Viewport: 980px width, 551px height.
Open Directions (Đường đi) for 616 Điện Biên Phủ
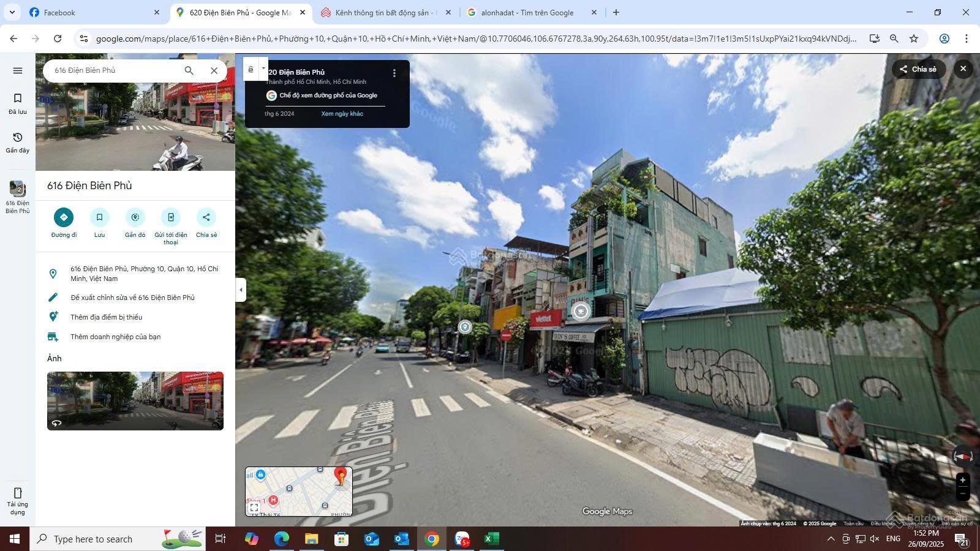pyautogui.click(x=64, y=217)
